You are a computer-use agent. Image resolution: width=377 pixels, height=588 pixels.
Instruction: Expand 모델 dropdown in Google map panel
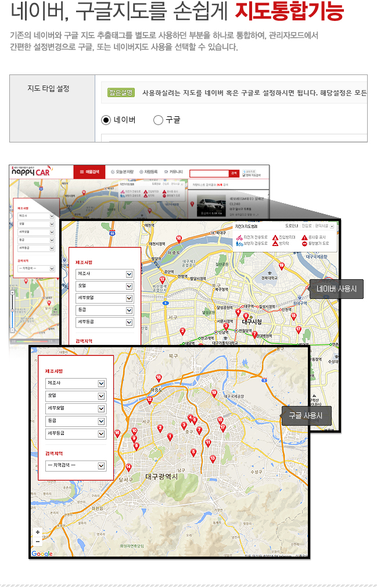(x=76, y=396)
